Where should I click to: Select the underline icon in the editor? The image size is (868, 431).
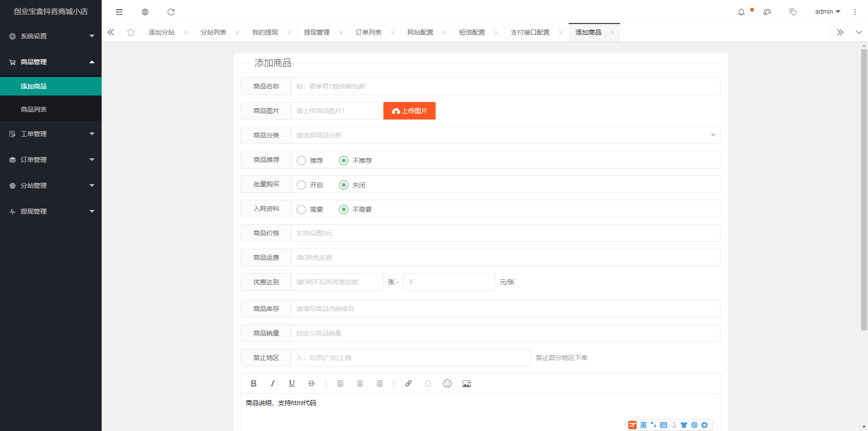click(291, 383)
